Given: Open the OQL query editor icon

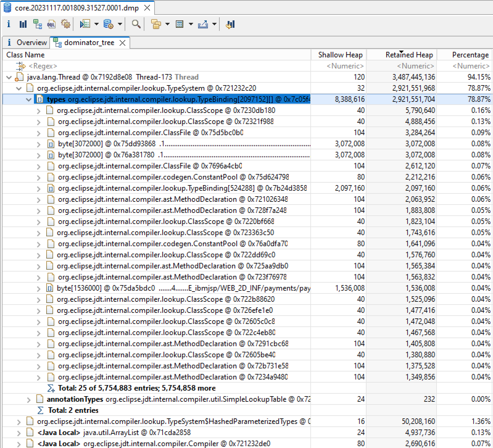Looking at the screenshot, I should (x=51, y=24).
